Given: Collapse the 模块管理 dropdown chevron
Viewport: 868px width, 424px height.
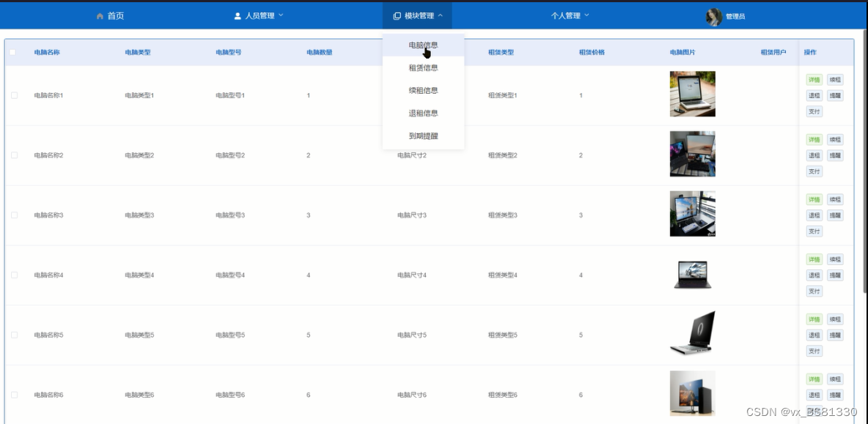Looking at the screenshot, I should click(440, 15).
